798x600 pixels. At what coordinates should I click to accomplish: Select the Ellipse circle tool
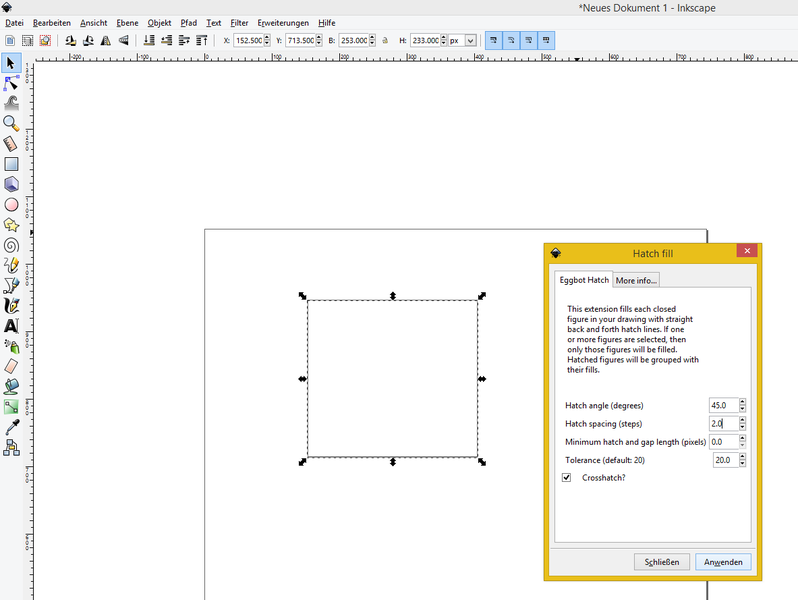[x=11, y=205]
